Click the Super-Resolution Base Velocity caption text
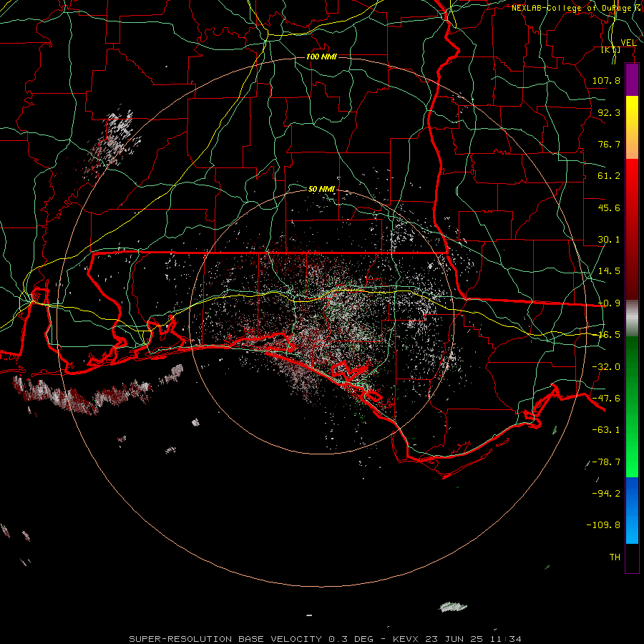This screenshot has width=644, height=644. (x=225, y=639)
